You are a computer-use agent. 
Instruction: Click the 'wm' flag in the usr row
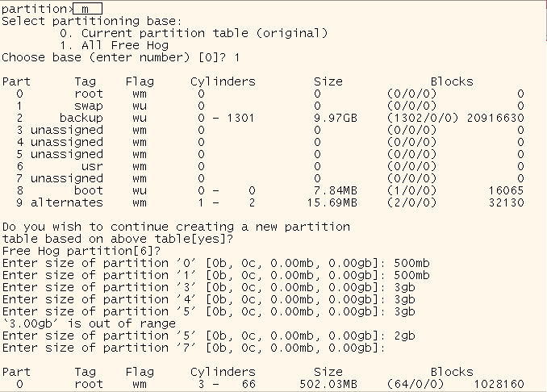140,167
